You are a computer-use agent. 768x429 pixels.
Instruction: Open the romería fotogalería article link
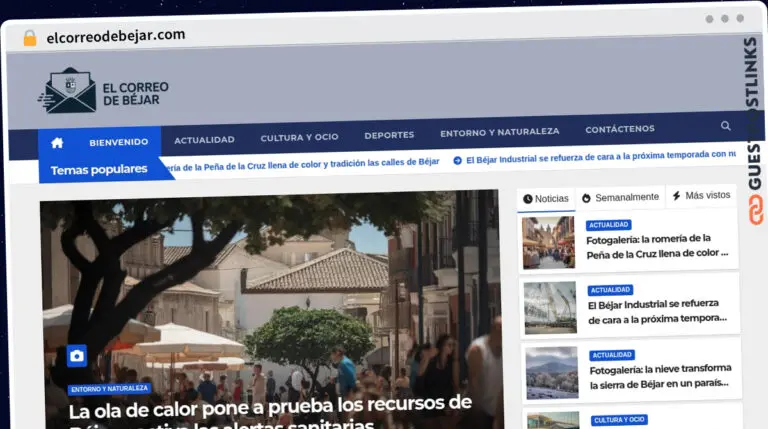657,246
